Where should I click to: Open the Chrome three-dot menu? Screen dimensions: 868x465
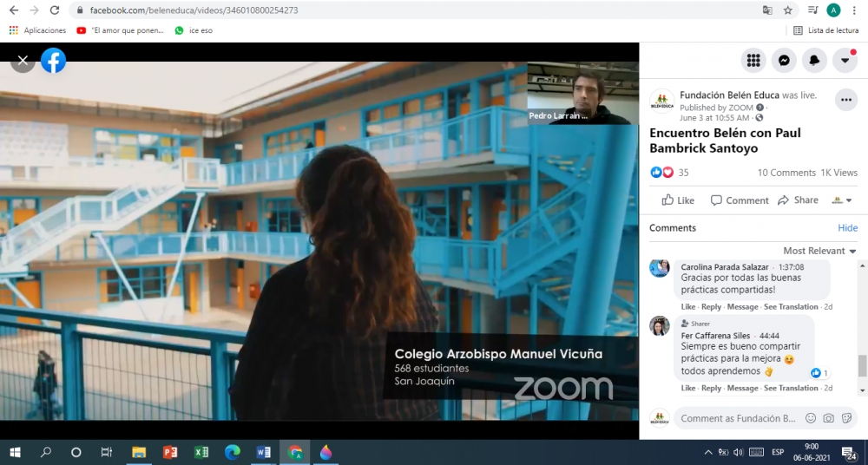click(x=854, y=10)
